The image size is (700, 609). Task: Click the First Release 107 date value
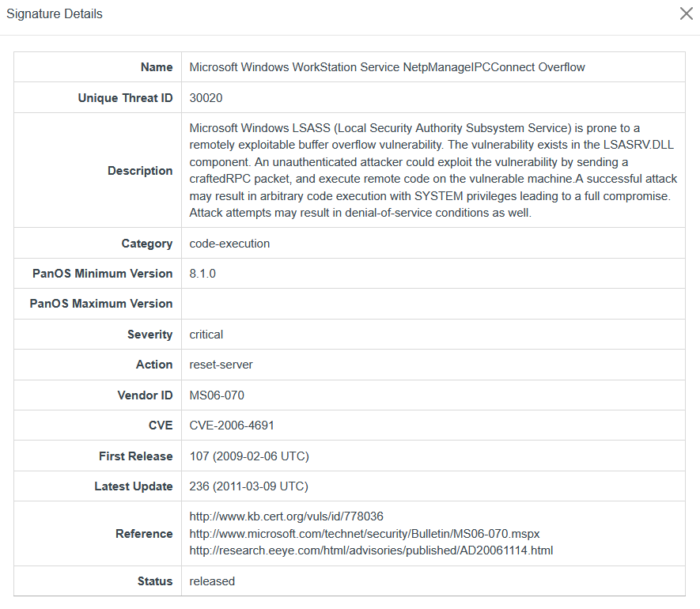tap(248, 456)
